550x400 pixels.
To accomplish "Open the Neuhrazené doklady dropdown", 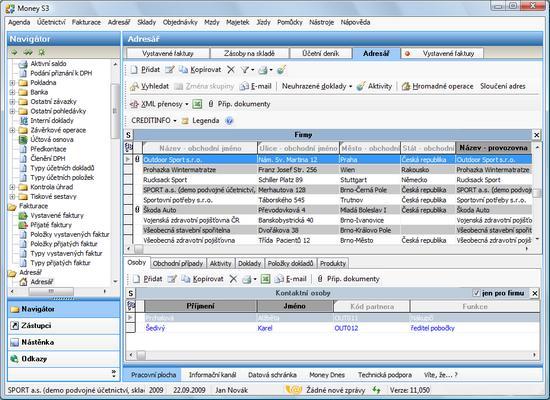I will [350, 86].
